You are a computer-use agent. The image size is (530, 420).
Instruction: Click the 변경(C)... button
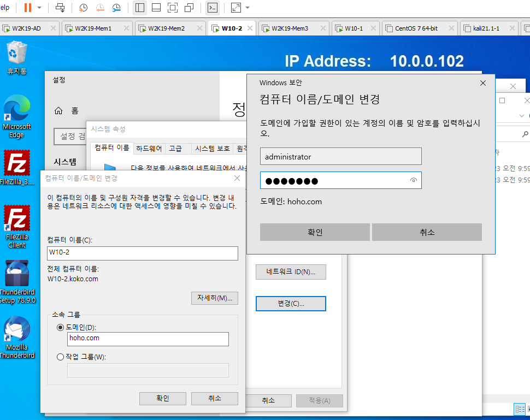point(291,304)
